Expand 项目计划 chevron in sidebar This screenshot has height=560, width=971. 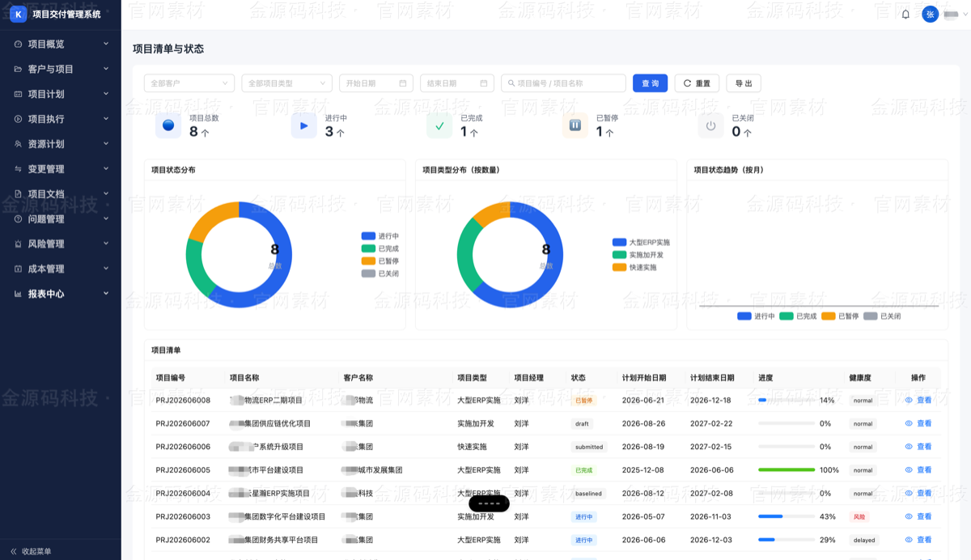pos(106,94)
